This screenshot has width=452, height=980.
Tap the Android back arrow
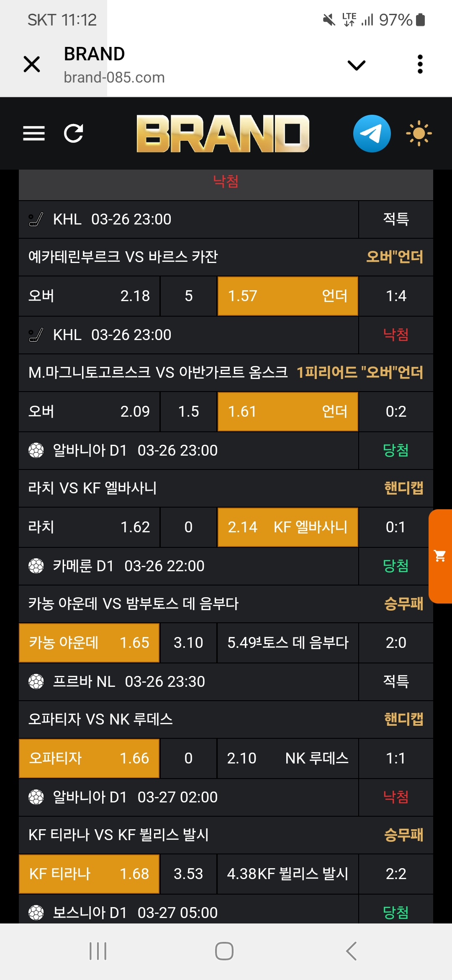352,951
